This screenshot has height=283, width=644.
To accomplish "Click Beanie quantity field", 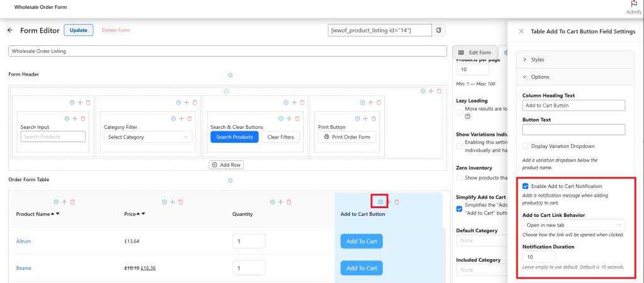I will [x=249, y=268].
